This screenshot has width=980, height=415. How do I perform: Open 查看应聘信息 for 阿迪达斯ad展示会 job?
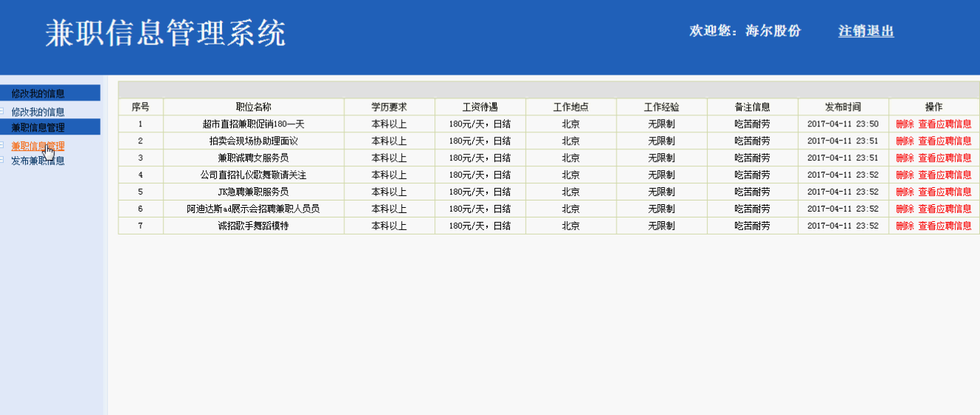[x=944, y=209]
